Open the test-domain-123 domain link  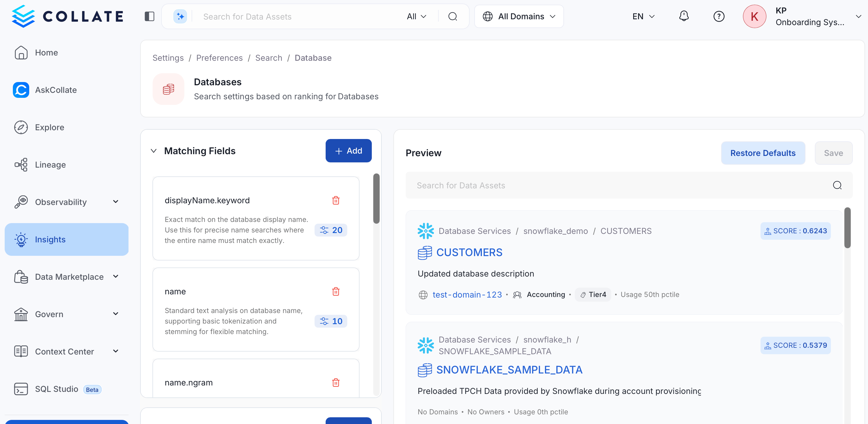[467, 295]
